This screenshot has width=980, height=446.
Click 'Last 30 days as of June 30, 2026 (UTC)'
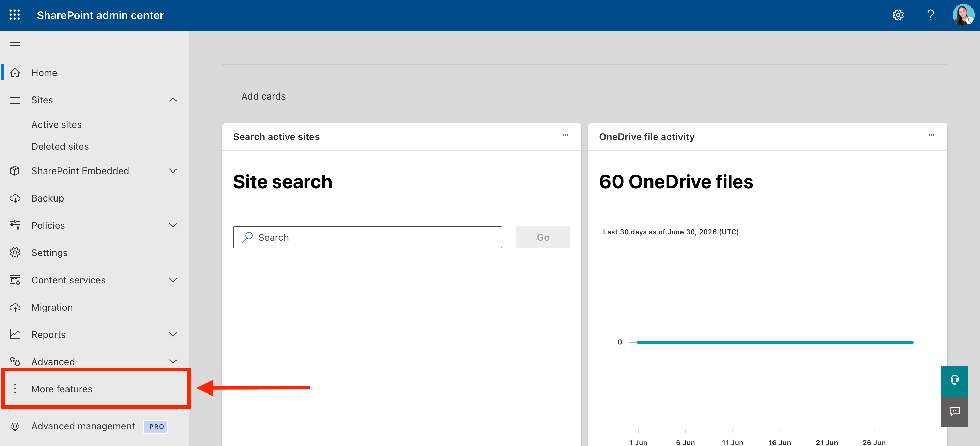(x=671, y=232)
